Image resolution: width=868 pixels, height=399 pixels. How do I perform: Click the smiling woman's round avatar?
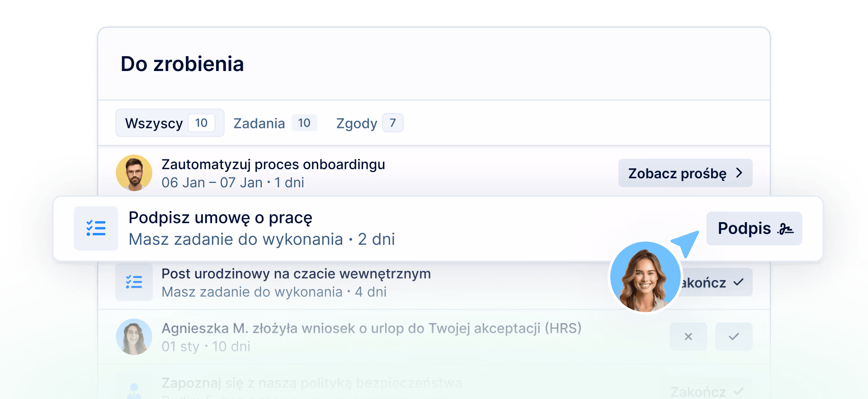point(645,277)
